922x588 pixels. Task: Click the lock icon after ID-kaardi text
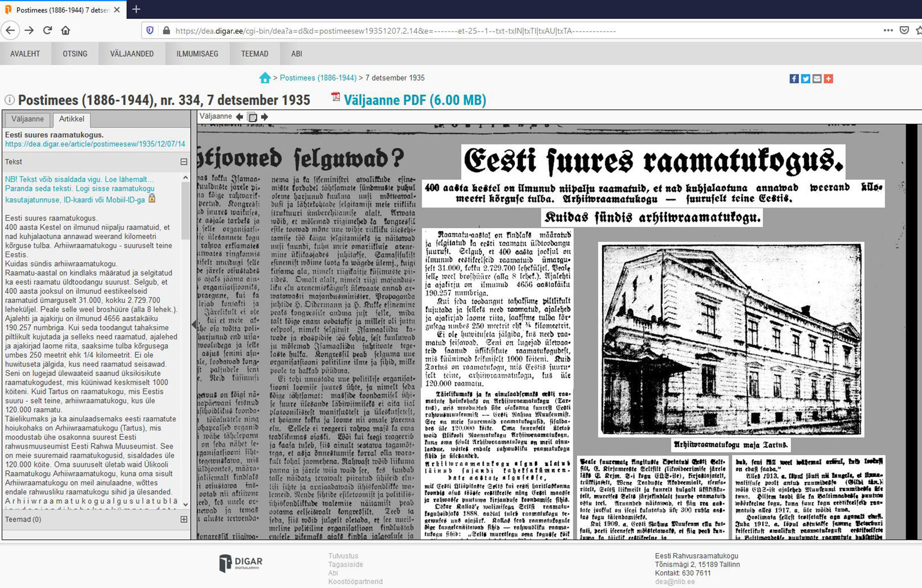click(152, 198)
